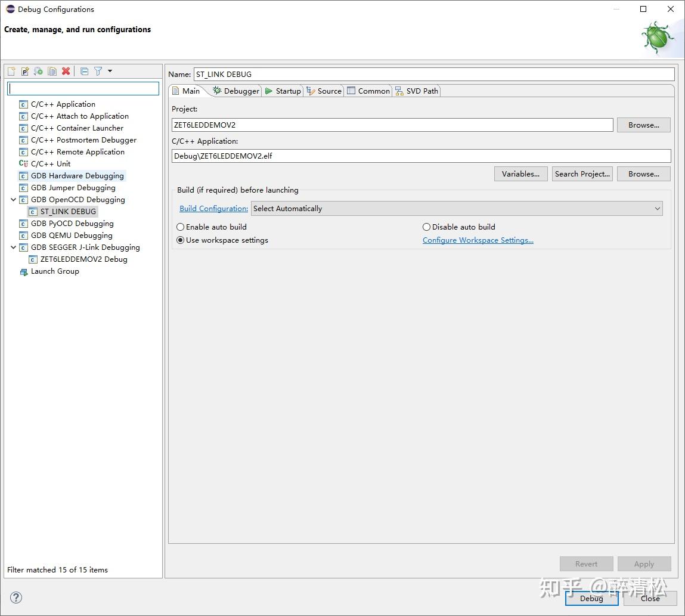Click the filter launch configurations icon

(x=99, y=71)
